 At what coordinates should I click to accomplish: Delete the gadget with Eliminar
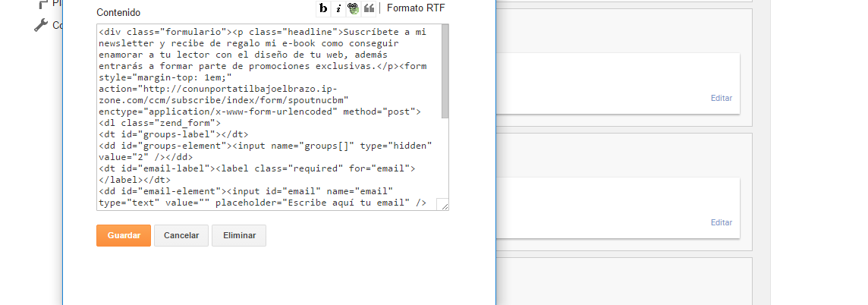[239, 236]
